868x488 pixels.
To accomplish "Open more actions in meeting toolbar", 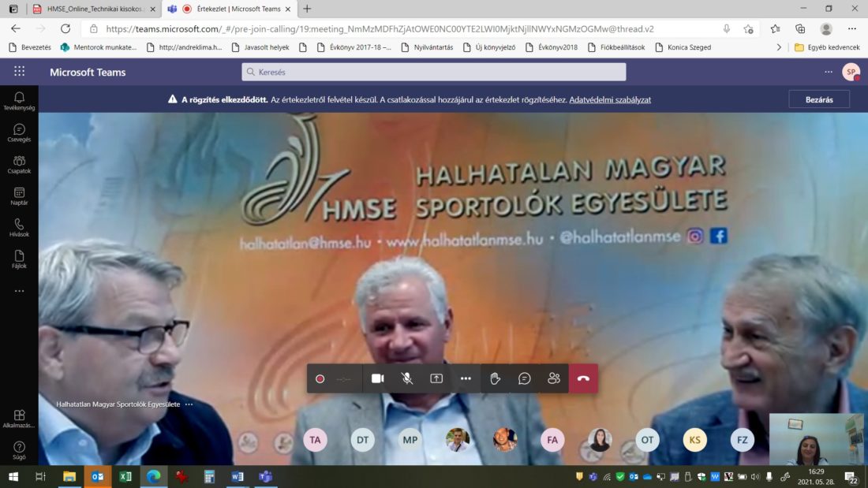I will 466,378.
